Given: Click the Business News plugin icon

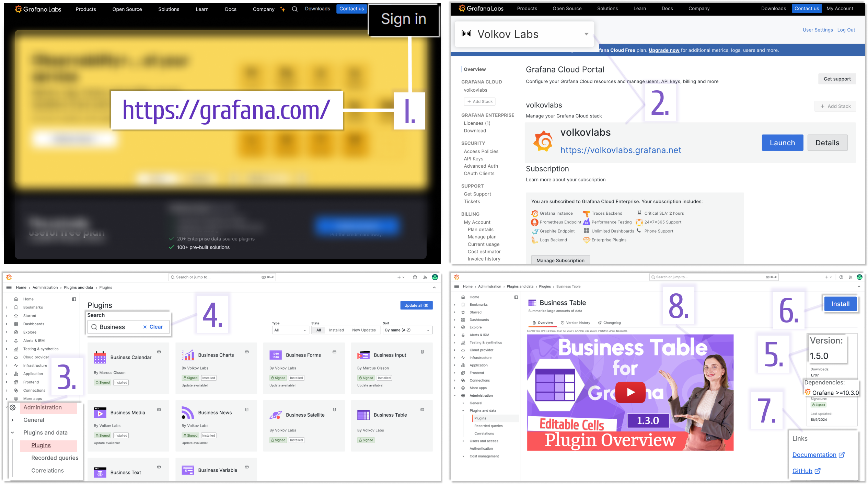Looking at the screenshot, I should [188, 413].
